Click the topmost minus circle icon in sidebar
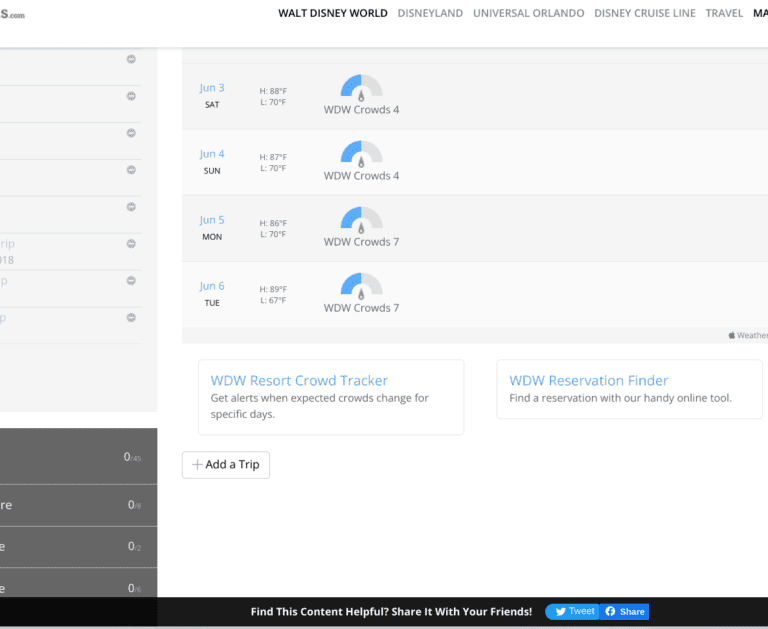This screenshot has width=768, height=629. click(x=131, y=60)
